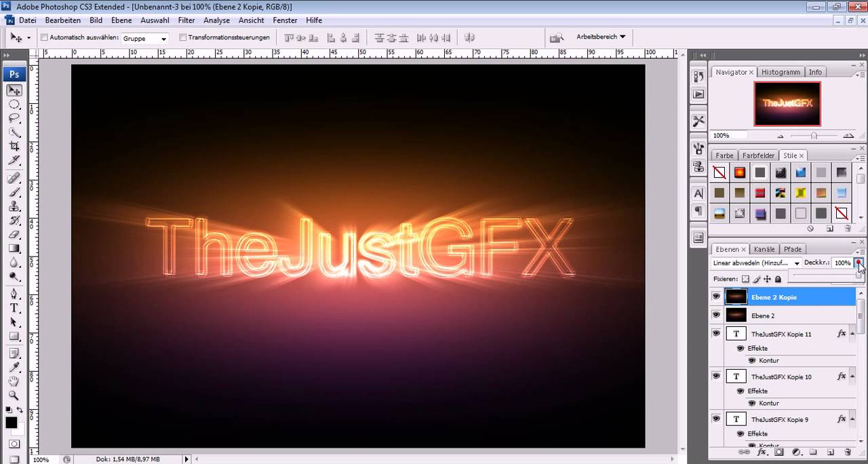
Task: Select the Dodge tool
Action: pos(14,277)
